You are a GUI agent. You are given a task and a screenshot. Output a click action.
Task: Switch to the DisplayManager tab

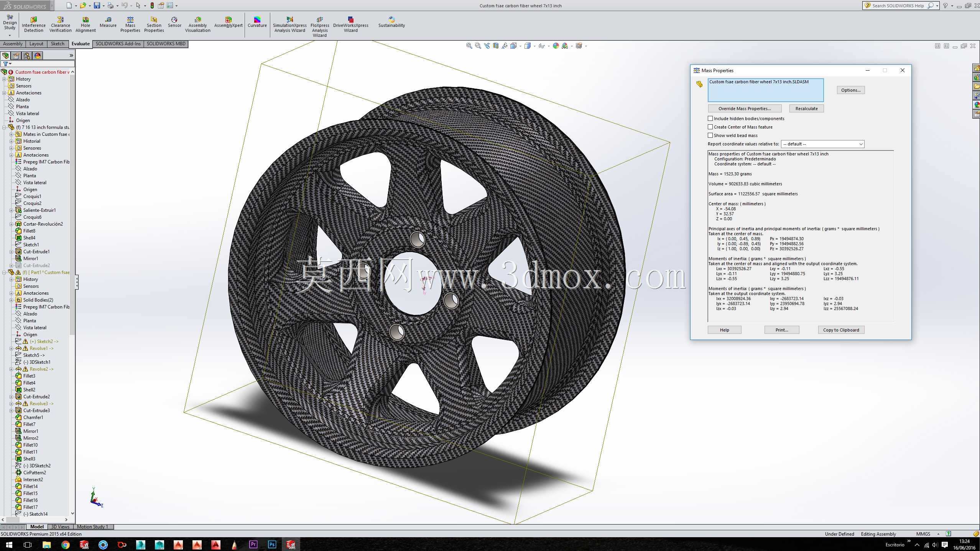tap(38, 56)
